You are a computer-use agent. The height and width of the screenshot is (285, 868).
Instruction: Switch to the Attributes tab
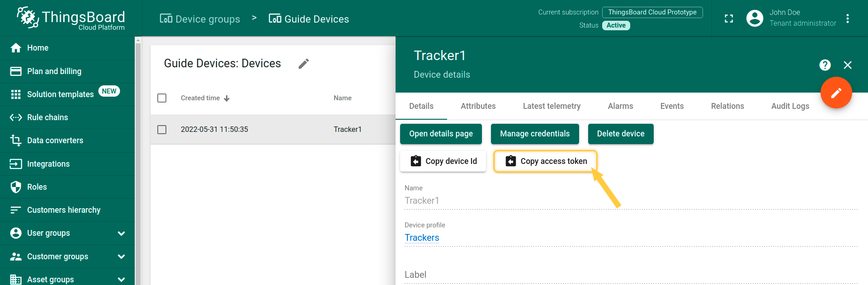[x=478, y=106]
